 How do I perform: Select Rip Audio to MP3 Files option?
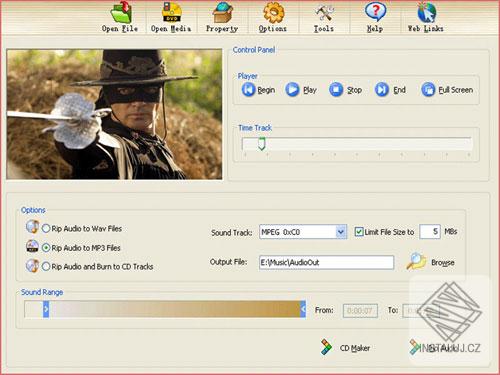[x=46, y=248]
